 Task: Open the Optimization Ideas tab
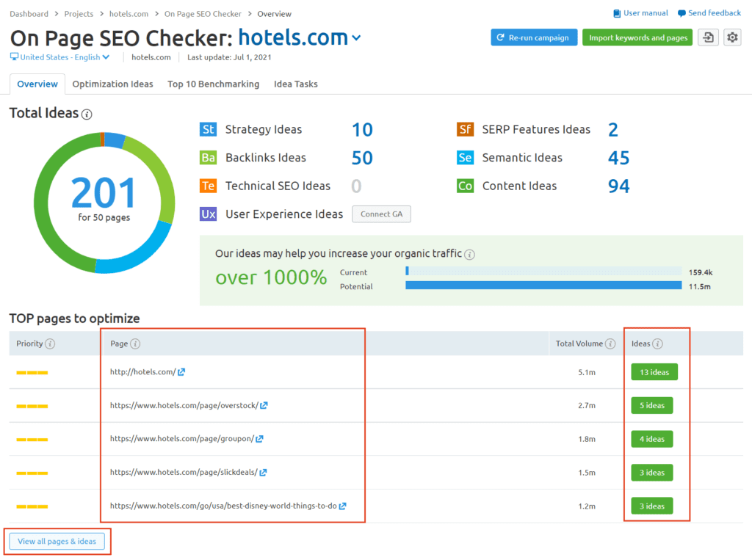tap(112, 84)
